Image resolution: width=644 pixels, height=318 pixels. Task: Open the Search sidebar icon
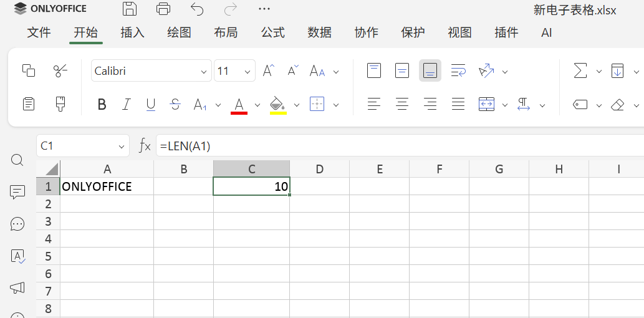[x=17, y=160]
